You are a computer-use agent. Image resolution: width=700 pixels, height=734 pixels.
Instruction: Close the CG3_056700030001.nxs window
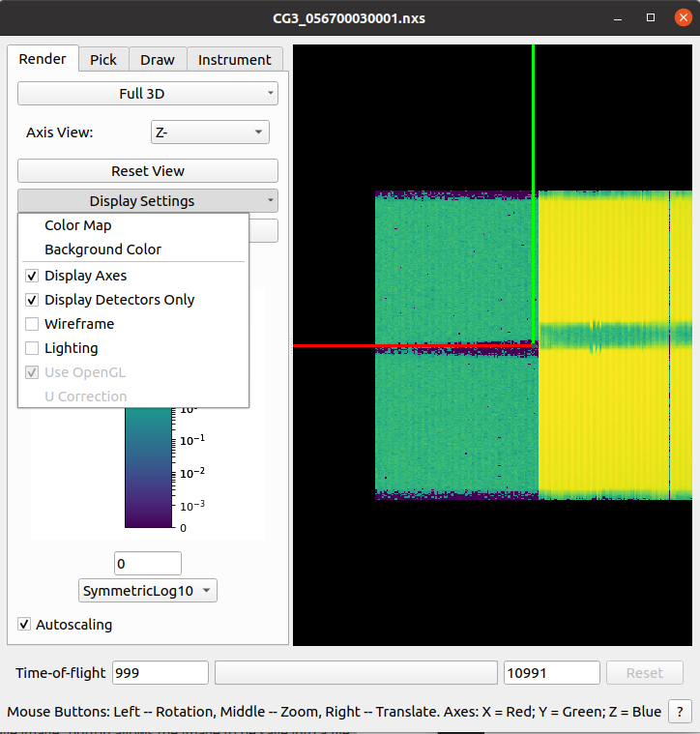[684, 17]
